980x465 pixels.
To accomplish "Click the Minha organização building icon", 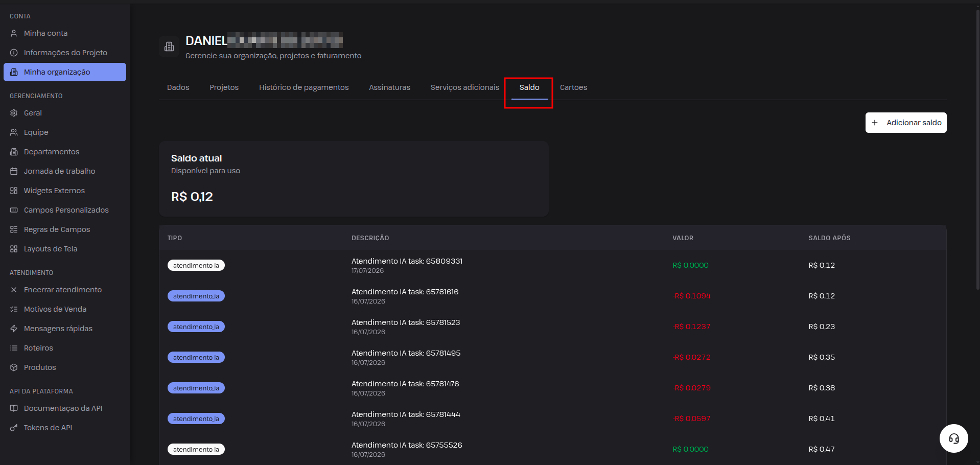I will pyautogui.click(x=14, y=72).
